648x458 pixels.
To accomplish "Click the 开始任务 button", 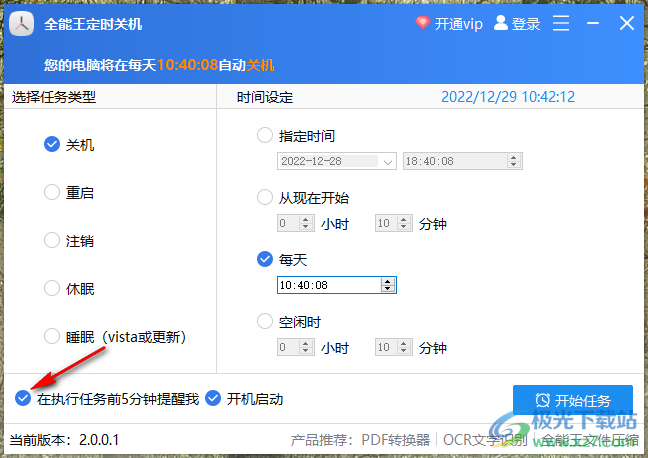I will (573, 400).
